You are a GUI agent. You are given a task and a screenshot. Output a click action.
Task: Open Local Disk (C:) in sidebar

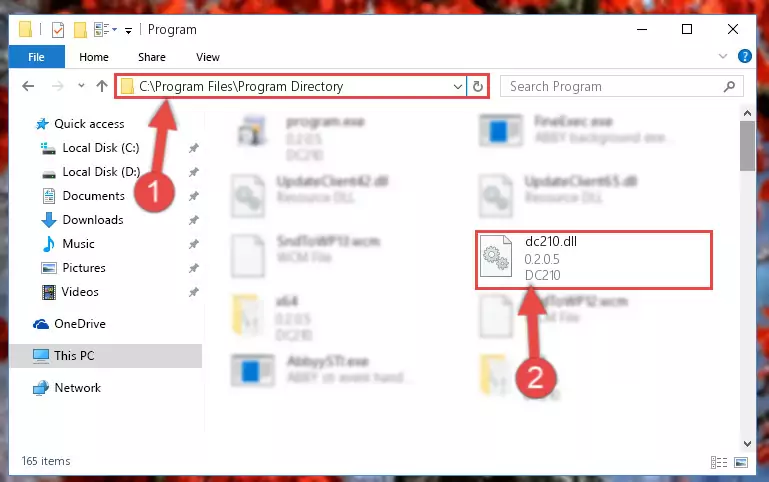click(x=101, y=148)
